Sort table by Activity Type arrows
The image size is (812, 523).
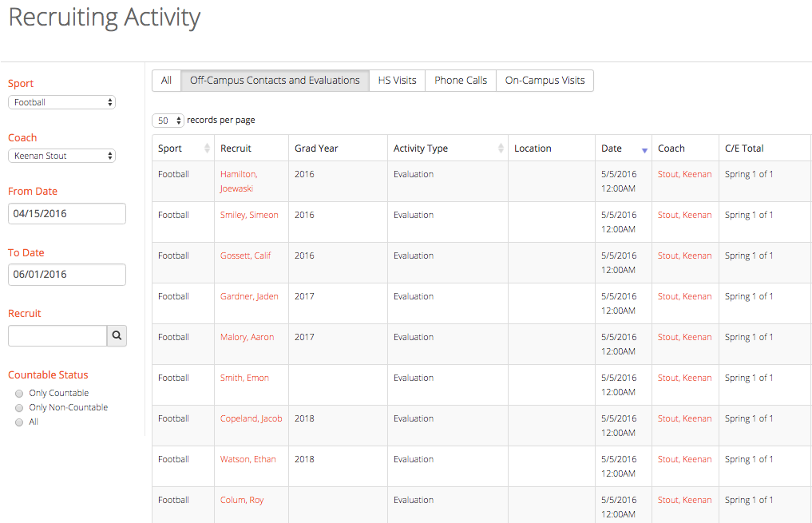[501, 148]
